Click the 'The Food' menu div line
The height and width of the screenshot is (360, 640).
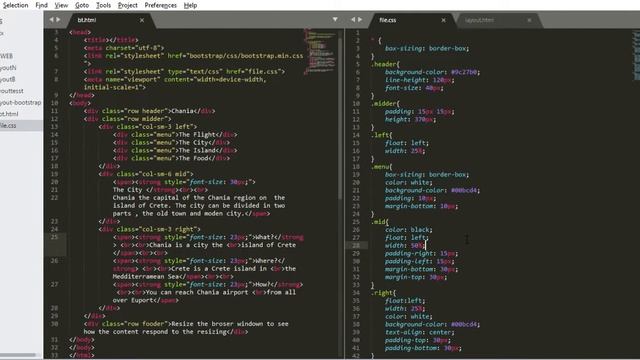pyautogui.click(x=171, y=158)
